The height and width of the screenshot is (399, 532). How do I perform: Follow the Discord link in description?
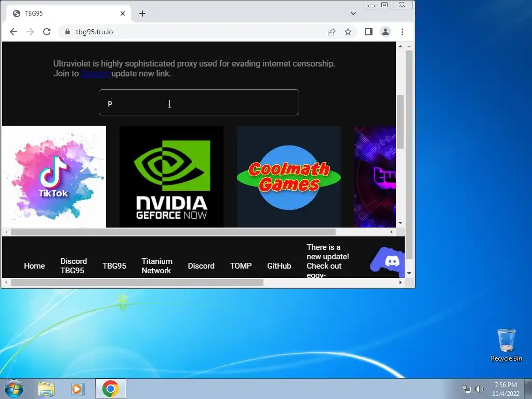pos(95,74)
